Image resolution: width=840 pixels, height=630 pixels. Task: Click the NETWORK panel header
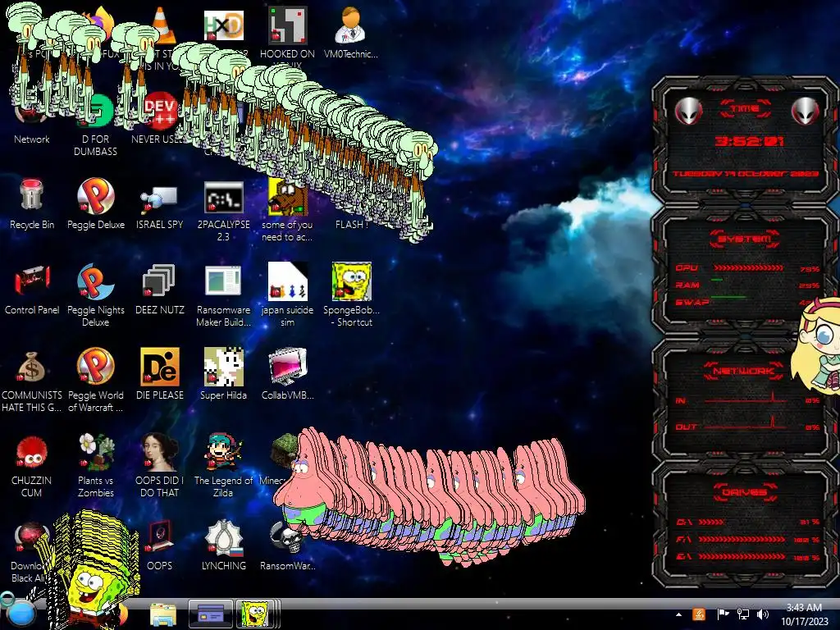click(x=744, y=371)
